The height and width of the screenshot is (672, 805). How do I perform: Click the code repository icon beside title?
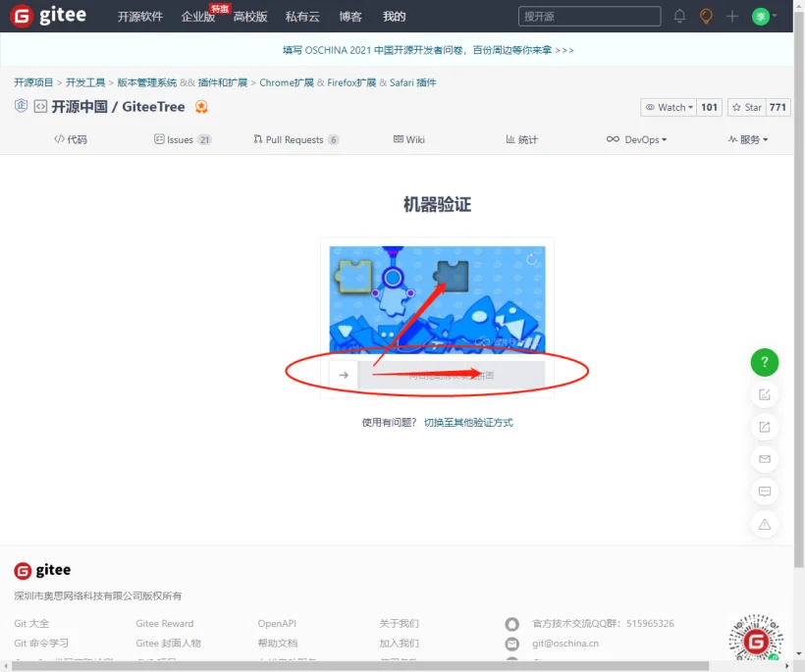point(40,106)
